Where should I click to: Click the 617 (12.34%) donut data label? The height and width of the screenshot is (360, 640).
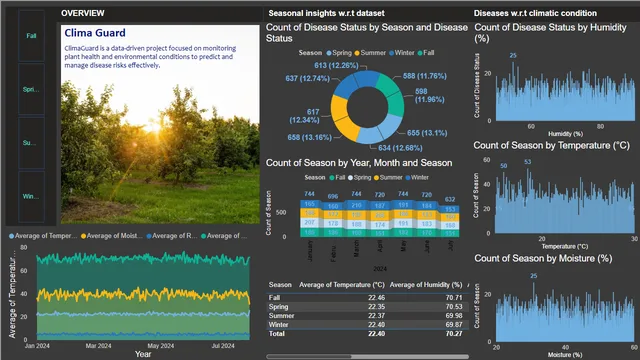tap(304, 116)
